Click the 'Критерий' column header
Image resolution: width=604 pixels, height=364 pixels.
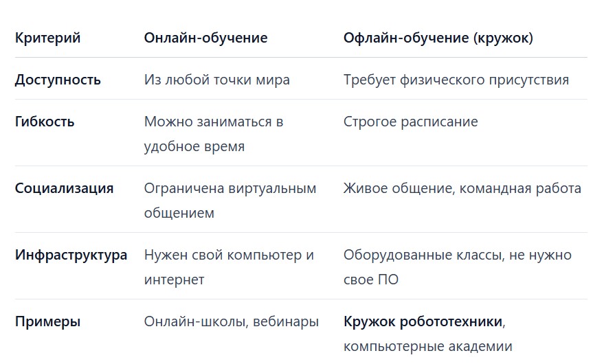click(x=48, y=38)
